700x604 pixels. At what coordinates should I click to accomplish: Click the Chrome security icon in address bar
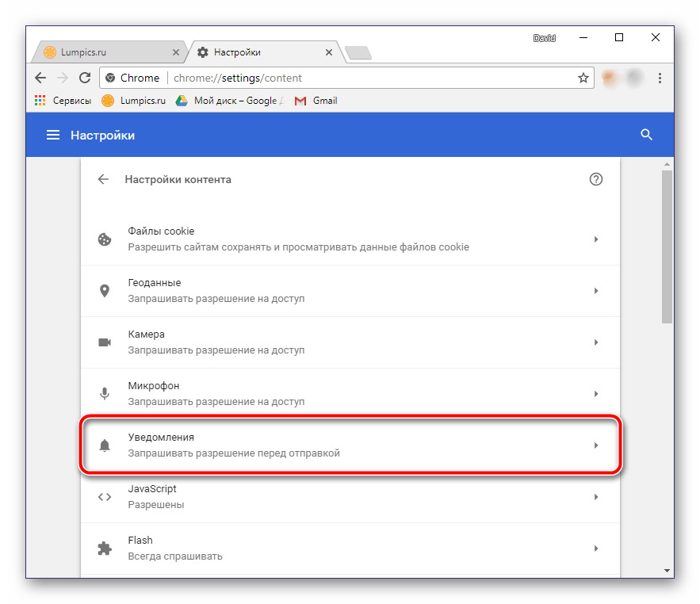tap(110, 78)
